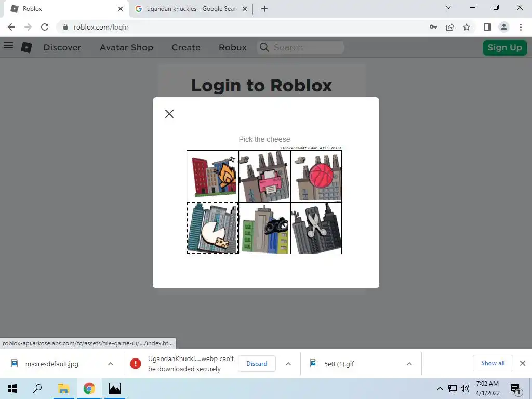This screenshot has width=532, height=399.
Task: Click the Roblox logo icon
Action: (x=26, y=47)
